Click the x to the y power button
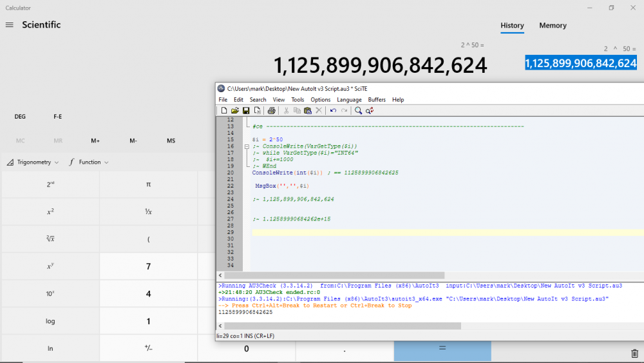The width and height of the screenshot is (644, 363). click(x=50, y=266)
